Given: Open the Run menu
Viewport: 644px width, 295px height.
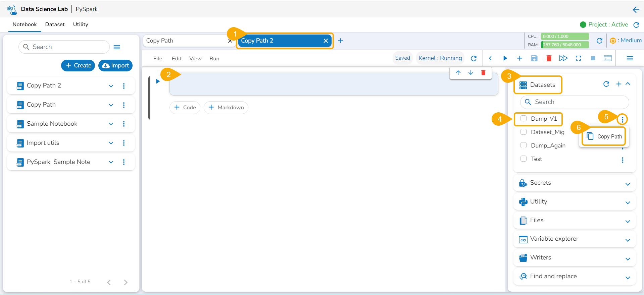Looking at the screenshot, I should (x=214, y=59).
